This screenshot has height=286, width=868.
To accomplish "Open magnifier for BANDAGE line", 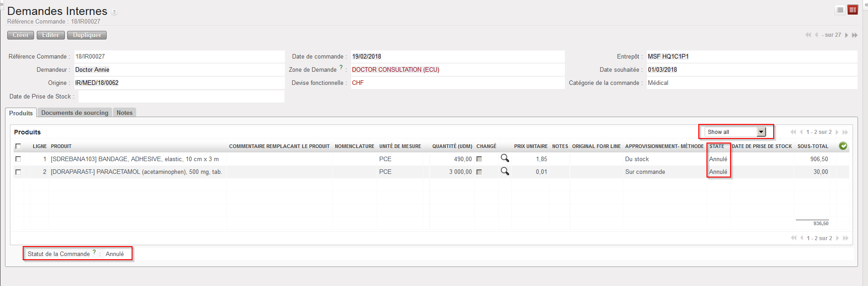I will (505, 158).
